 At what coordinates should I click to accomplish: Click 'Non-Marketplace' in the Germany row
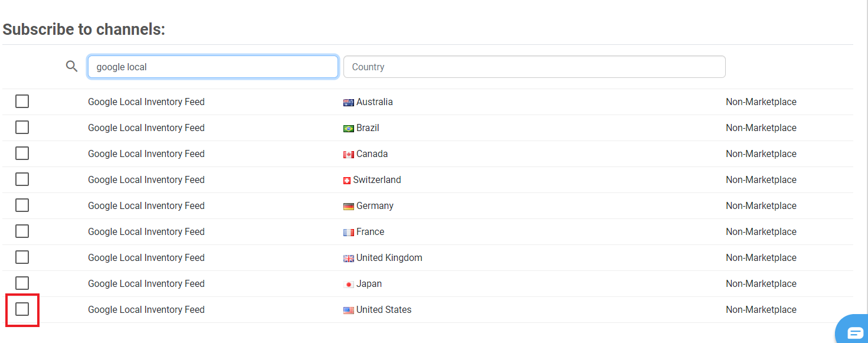pos(761,205)
